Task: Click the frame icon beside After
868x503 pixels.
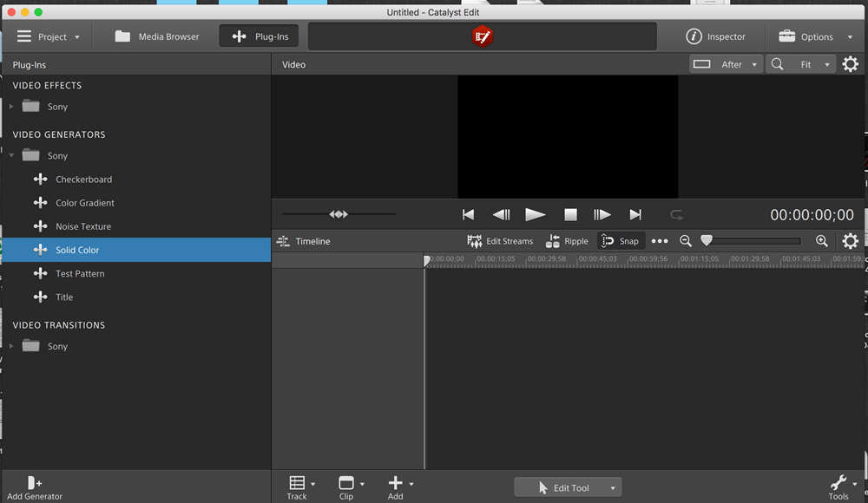Action: click(701, 64)
